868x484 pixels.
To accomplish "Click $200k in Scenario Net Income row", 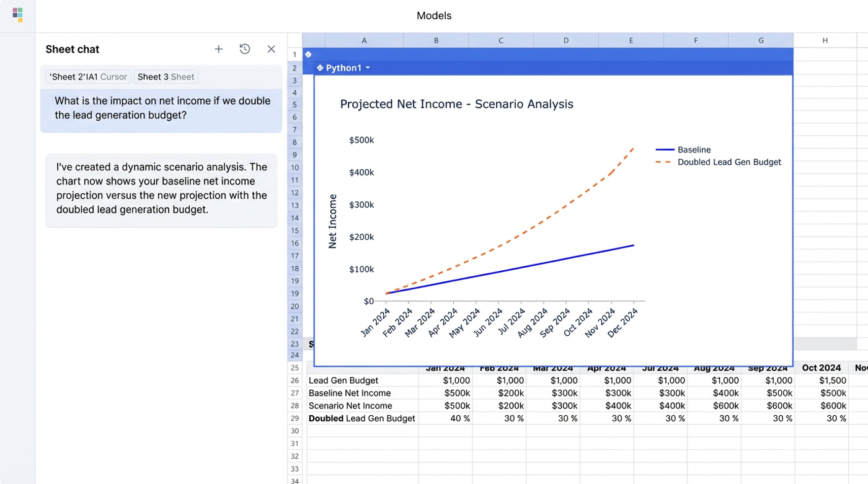I will coord(510,406).
